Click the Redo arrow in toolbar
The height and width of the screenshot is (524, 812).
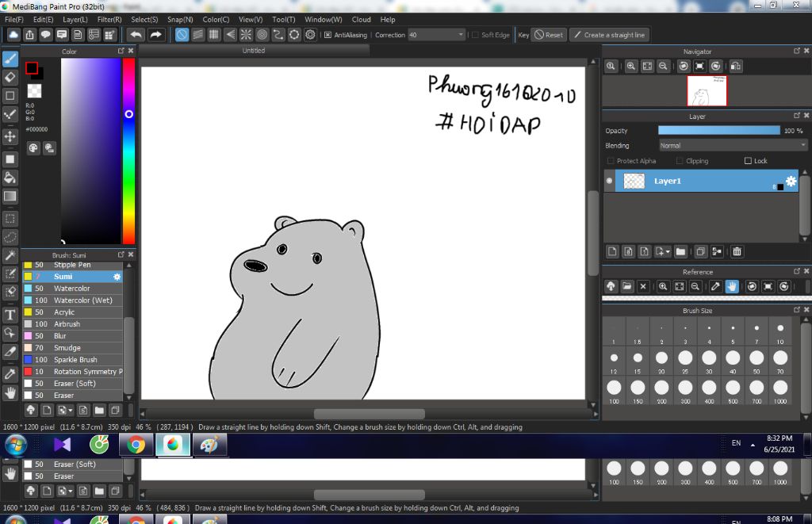pos(155,35)
